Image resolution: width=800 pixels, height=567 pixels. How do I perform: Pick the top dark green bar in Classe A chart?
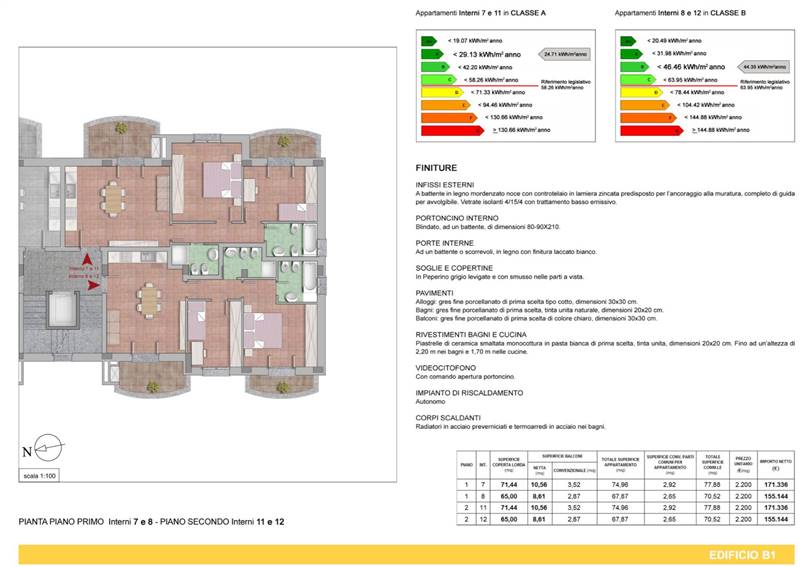pyautogui.click(x=428, y=41)
